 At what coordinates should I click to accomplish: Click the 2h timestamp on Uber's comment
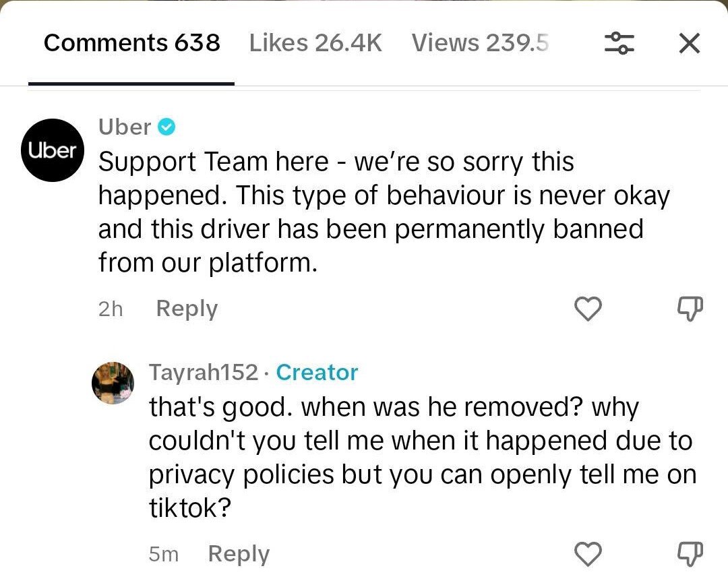110,309
